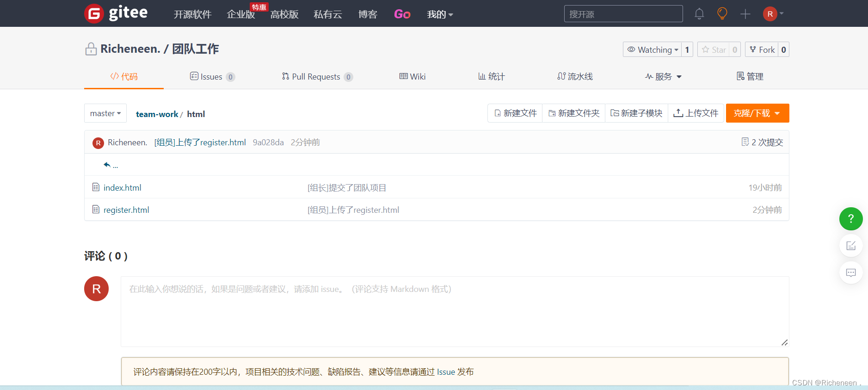
Task: Focus the 搜开源 search box
Action: pyautogui.click(x=623, y=14)
